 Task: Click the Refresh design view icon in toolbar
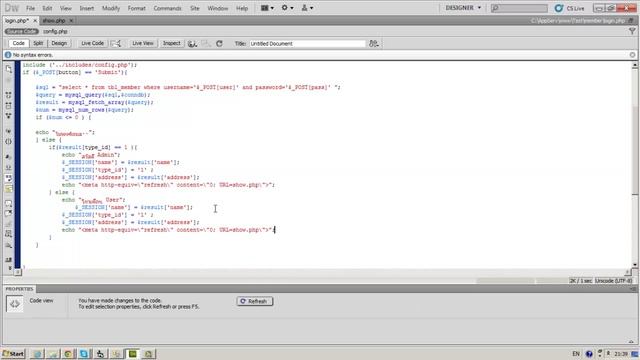tap(219, 43)
